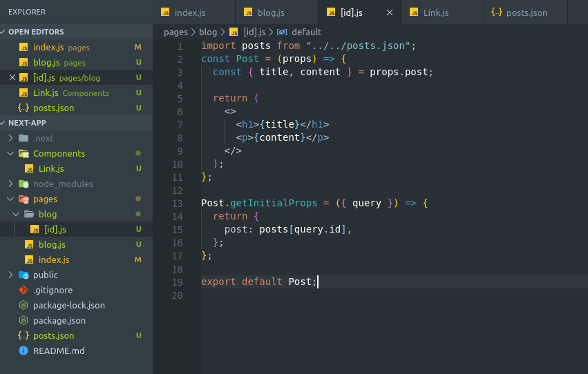
Task: Close [id].js in Open Editors list
Action: pyautogui.click(x=12, y=77)
